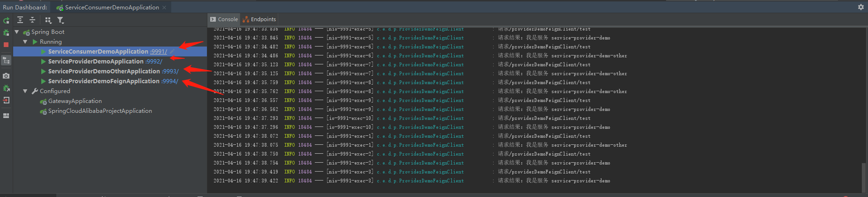Click the pencil edit icon next to :9991/
This screenshot has width=868, height=197.
172,52
